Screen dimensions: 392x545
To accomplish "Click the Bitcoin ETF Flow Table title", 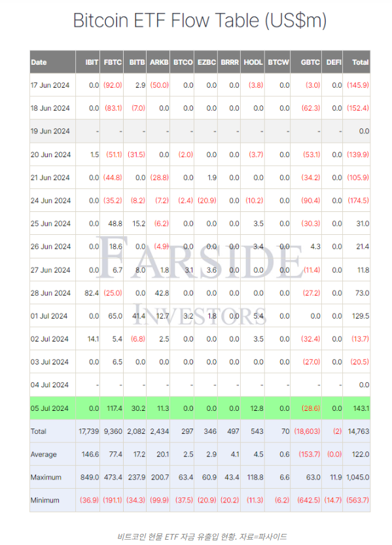I will tap(200, 20).
